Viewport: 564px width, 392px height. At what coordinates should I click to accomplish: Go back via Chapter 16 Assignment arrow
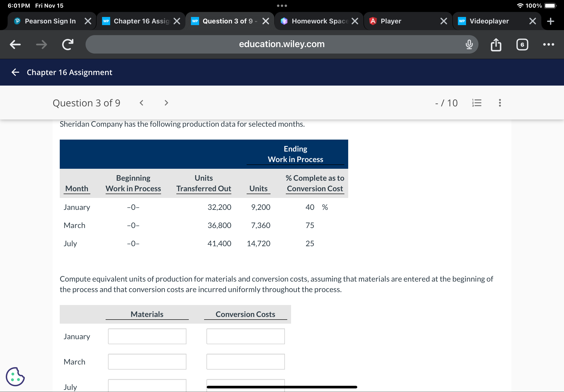pyautogui.click(x=15, y=72)
